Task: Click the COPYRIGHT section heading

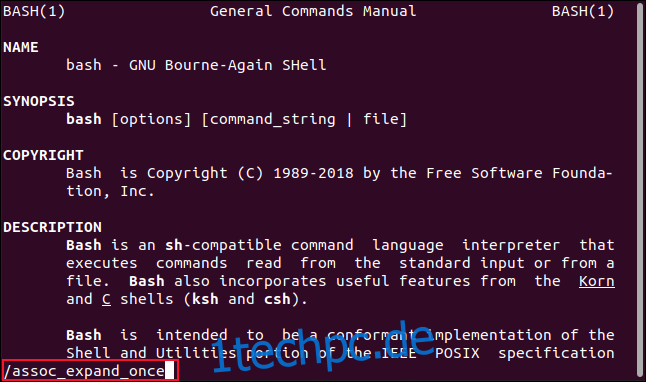Action: (43, 155)
